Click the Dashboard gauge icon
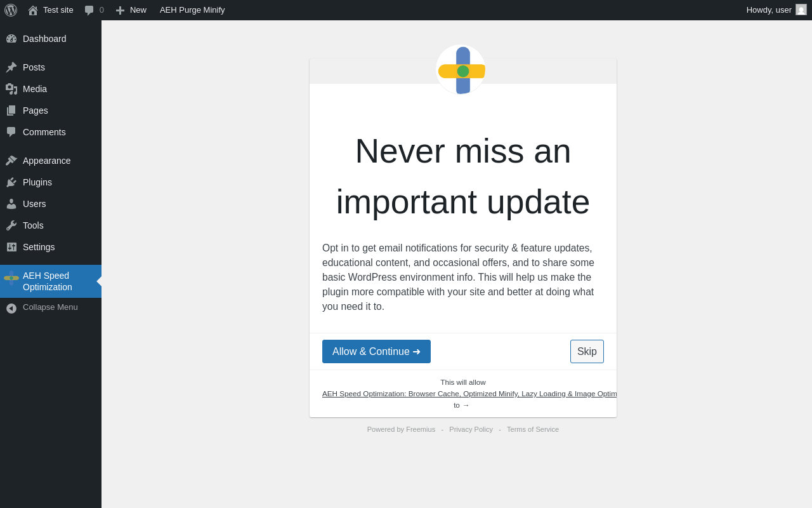 11,39
